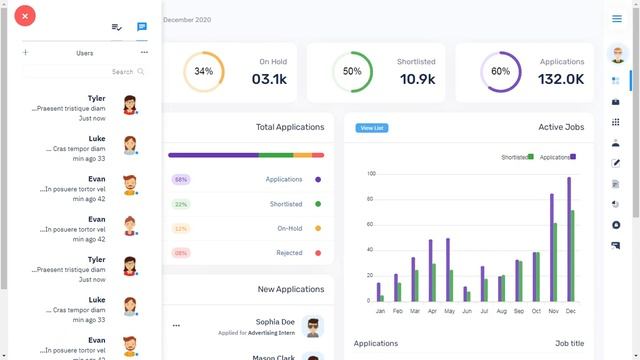Open the pencil edit icon in the sidebar

616,163
